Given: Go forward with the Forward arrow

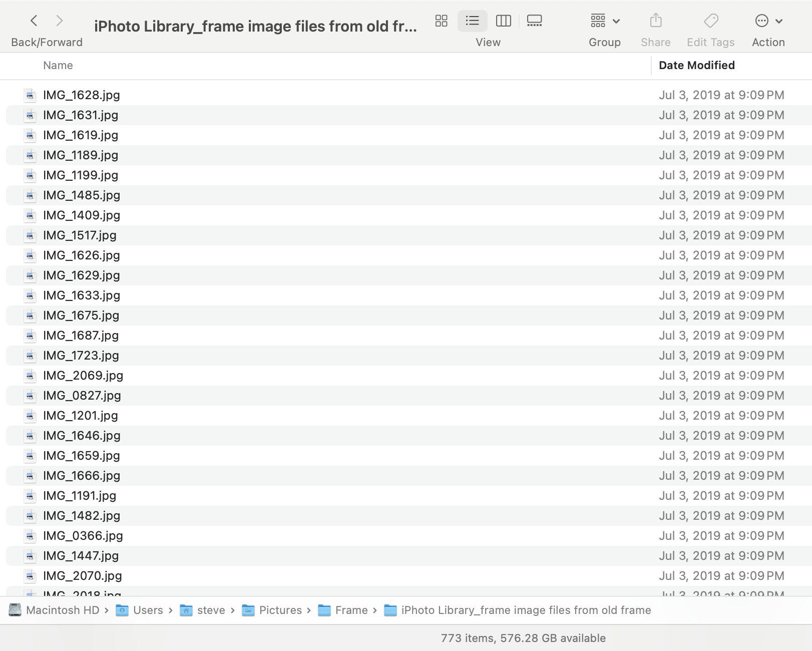Looking at the screenshot, I should point(60,21).
